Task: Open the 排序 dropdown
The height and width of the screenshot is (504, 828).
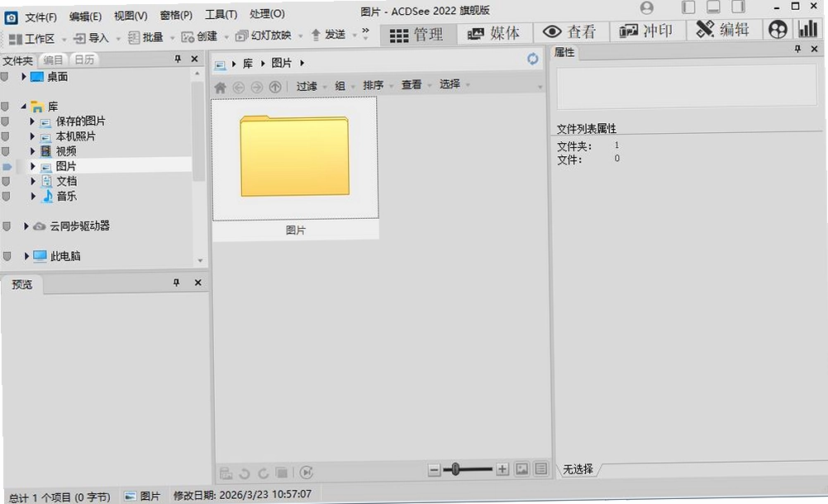Action: click(377, 85)
